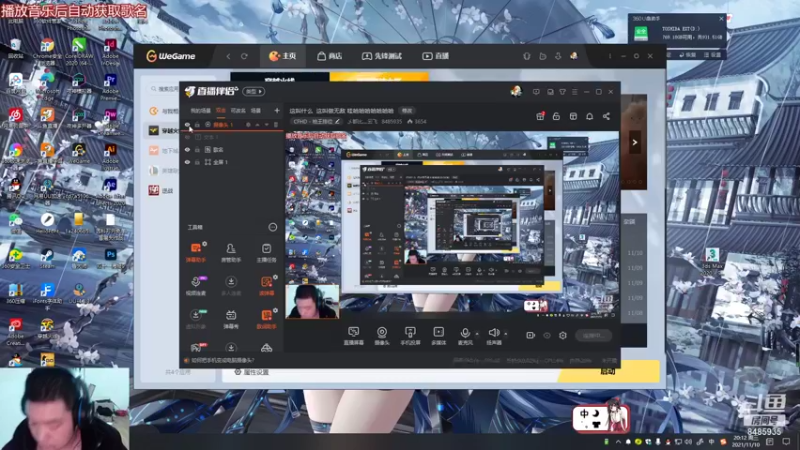Show the hidden 文本 1 source
Image resolution: width=800 pixels, height=450 pixels.
point(187,137)
